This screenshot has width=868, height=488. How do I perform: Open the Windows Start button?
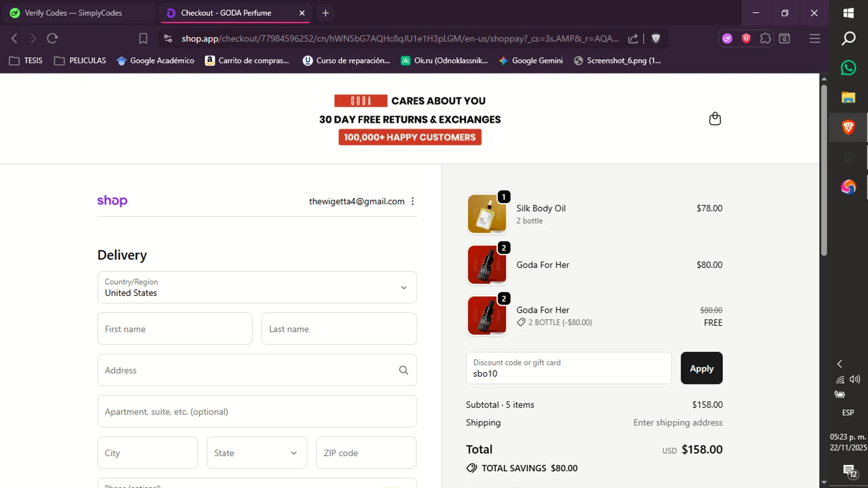pos(848,13)
